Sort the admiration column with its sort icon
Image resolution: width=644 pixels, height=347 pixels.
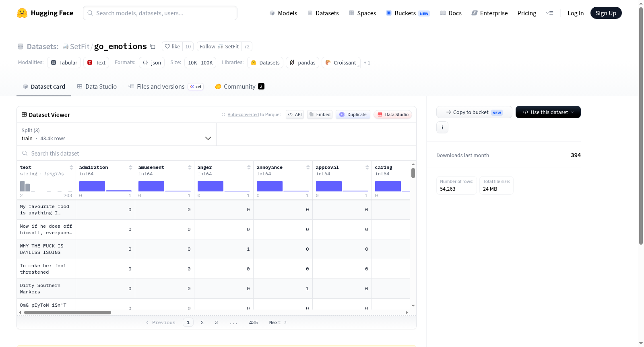pos(130,167)
